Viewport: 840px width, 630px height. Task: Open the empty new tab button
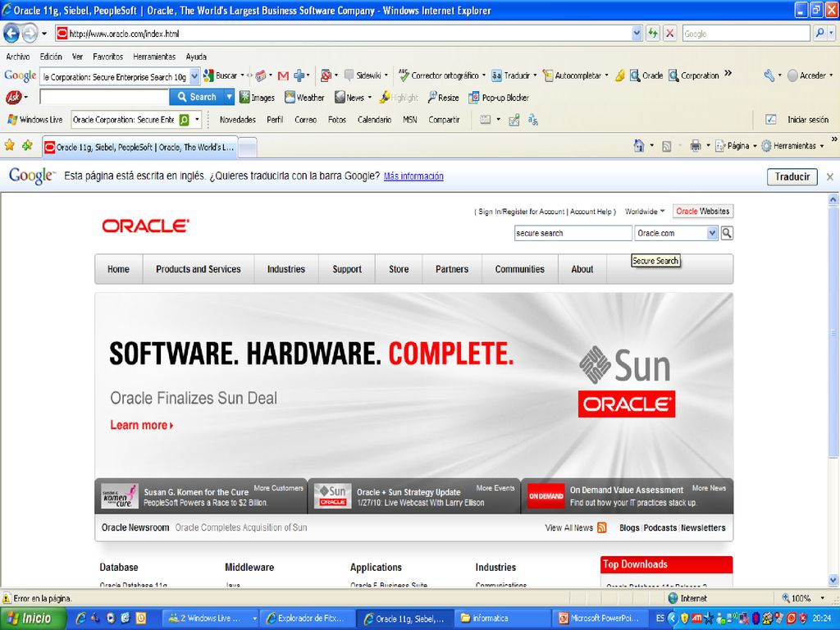click(247, 148)
